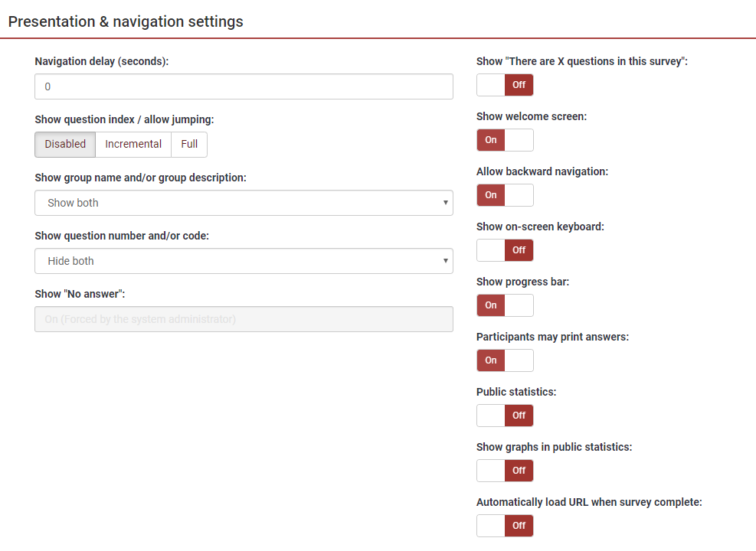
Task: Turn off the Show progress bar toggle
Action: [x=505, y=305]
